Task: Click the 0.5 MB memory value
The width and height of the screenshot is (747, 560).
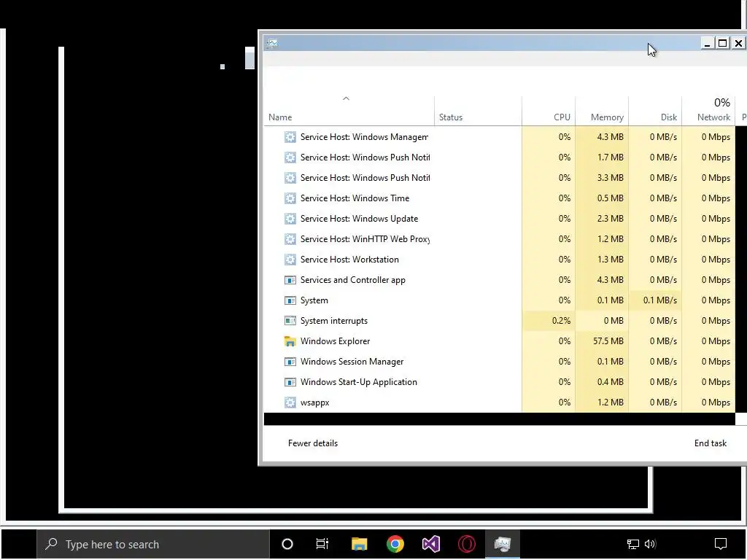Action: pos(611,198)
